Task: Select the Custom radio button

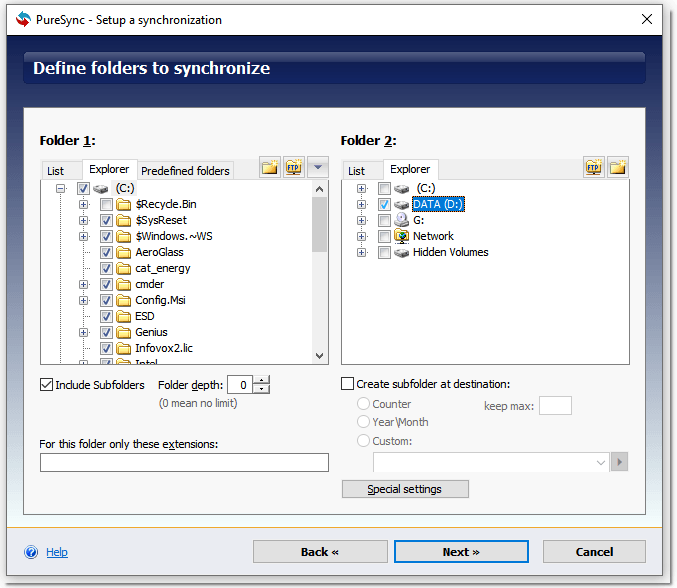Action: pos(364,440)
